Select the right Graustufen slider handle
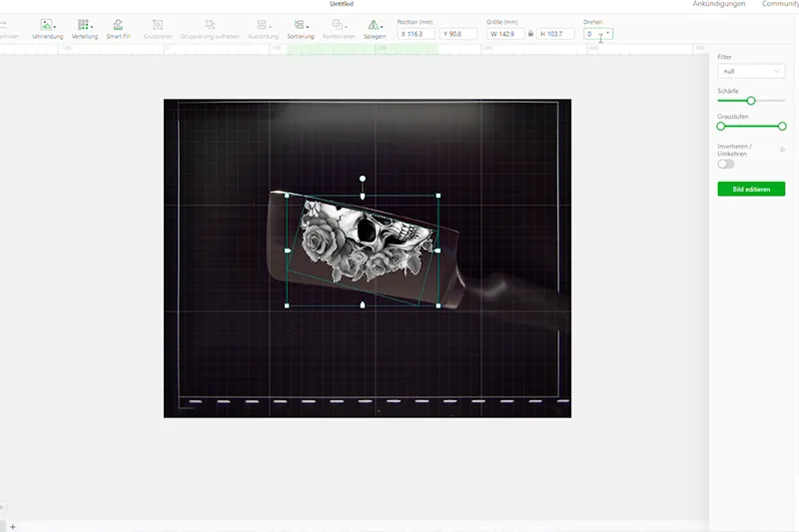The width and height of the screenshot is (799, 532). pyautogui.click(x=782, y=126)
